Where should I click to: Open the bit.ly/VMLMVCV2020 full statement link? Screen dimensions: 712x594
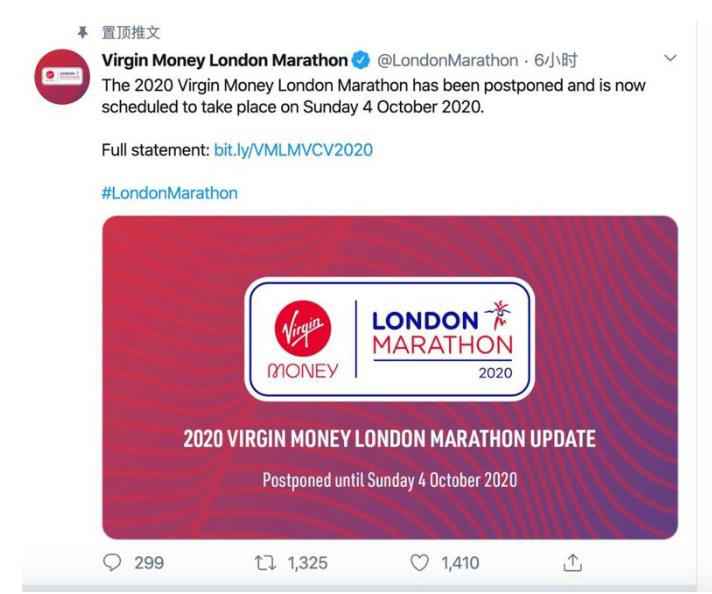(x=293, y=150)
